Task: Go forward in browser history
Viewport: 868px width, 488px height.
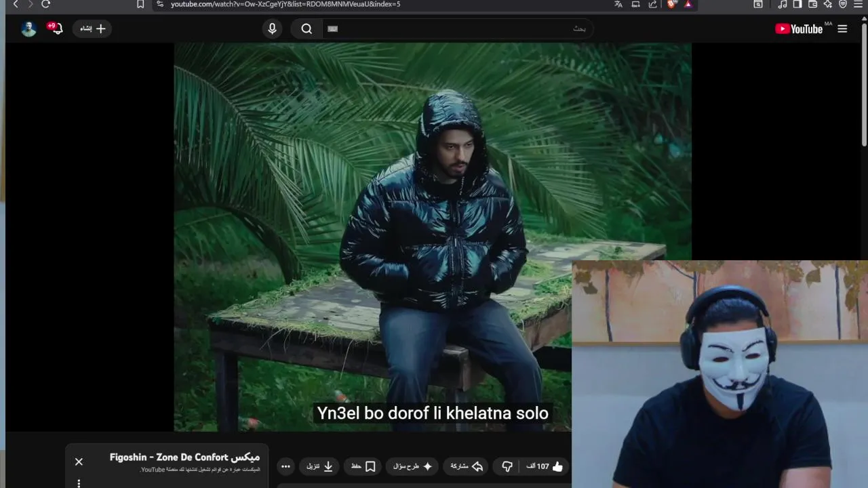Action: tap(31, 4)
